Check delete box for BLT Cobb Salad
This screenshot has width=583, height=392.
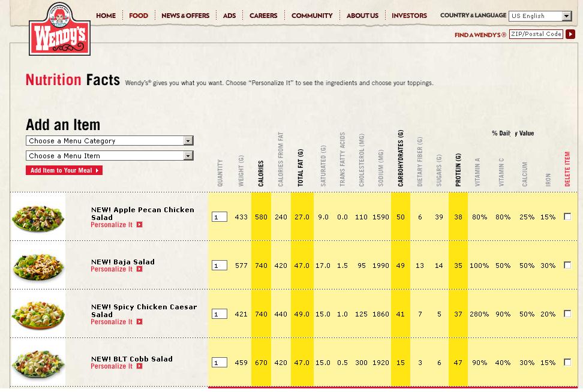567,362
